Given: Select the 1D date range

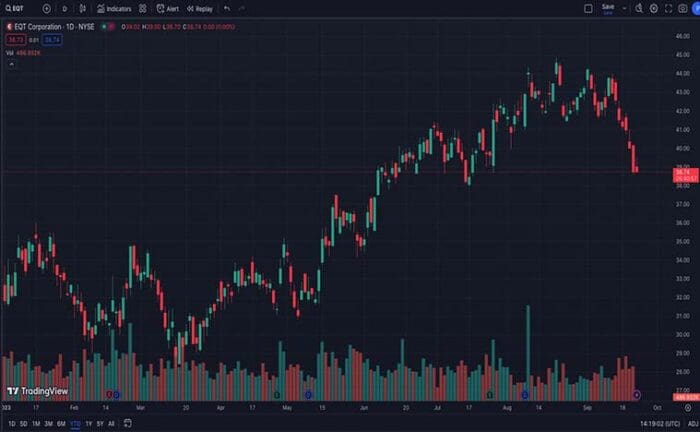Looking at the screenshot, I should [12, 424].
